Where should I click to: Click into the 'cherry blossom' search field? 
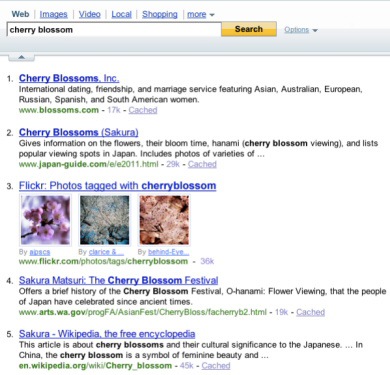tap(114, 30)
